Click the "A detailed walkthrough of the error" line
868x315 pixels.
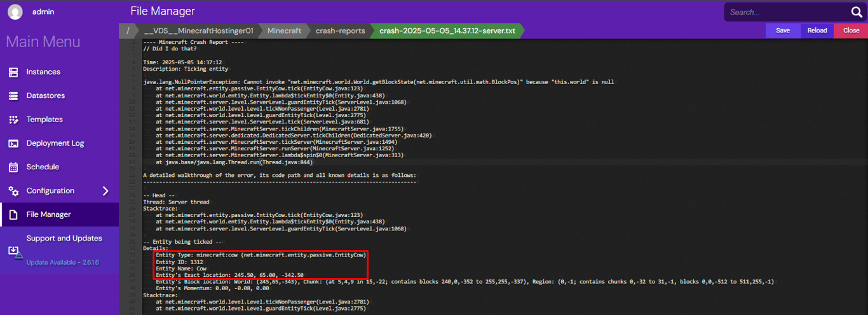pyautogui.click(x=280, y=174)
